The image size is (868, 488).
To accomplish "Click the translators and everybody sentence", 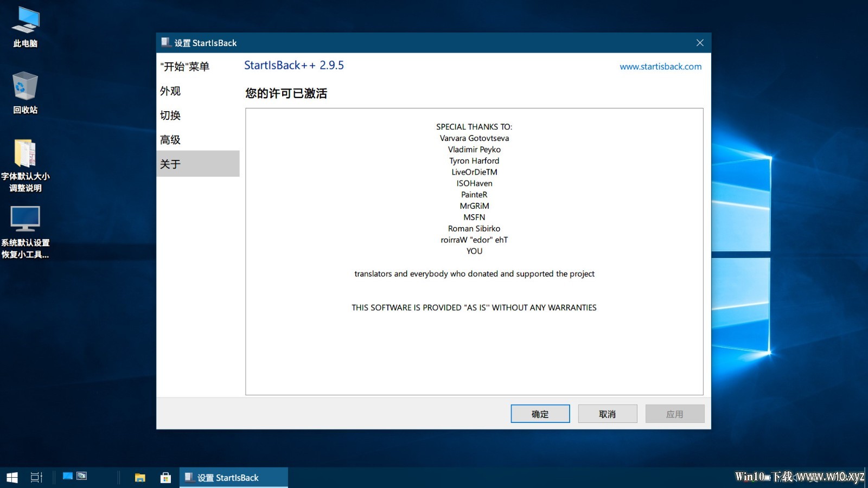I will click(474, 274).
